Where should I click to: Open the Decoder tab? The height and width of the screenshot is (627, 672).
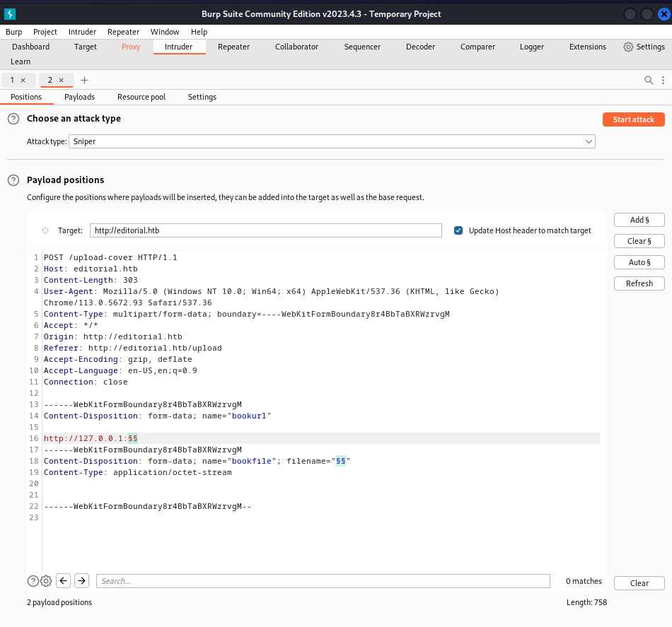coord(420,47)
